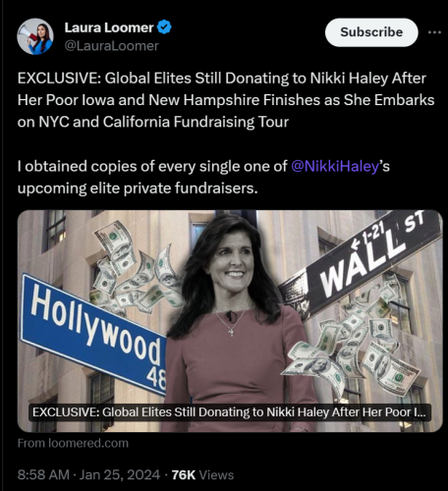Click the "I obtained copies" paragraph text
The width and height of the screenshot is (448, 491).
coord(203,177)
